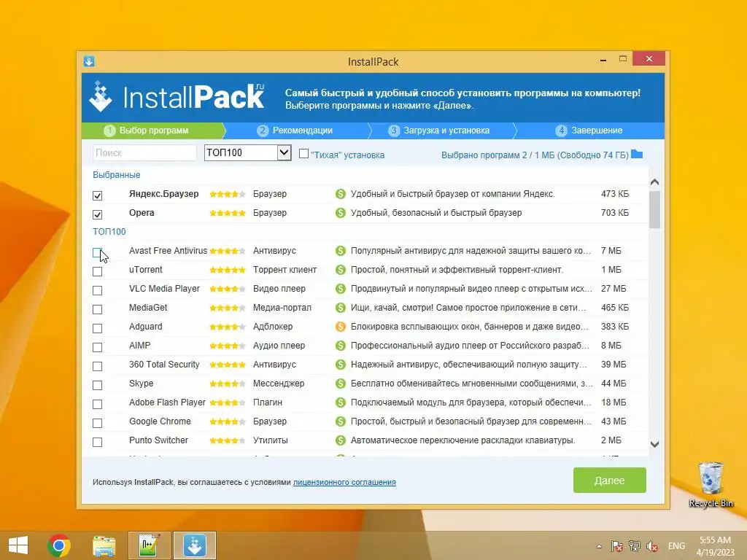The width and height of the screenshot is (747, 560).
Task: Click the green license icon for AIMP
Action: coord(340,346)
